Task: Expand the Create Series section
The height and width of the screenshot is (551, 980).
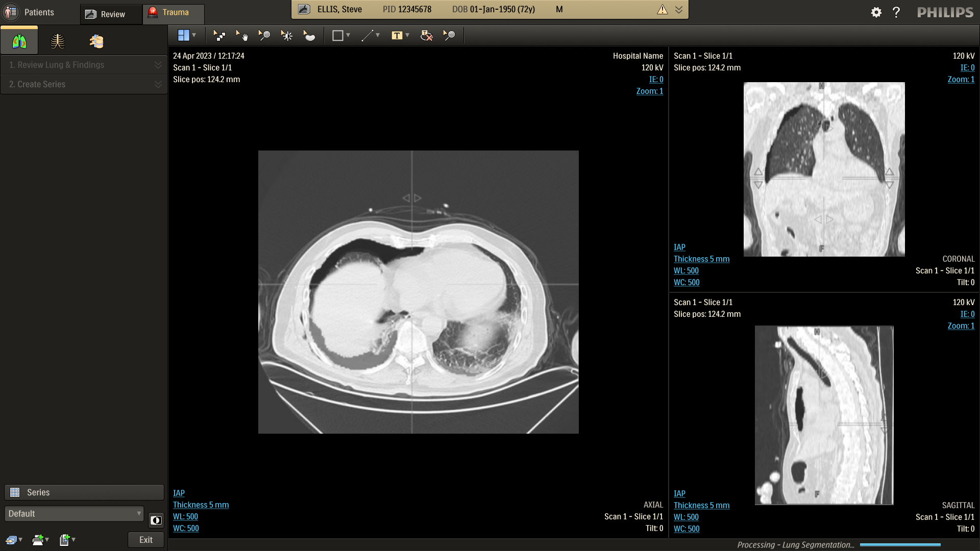Action: pos(84,84)
